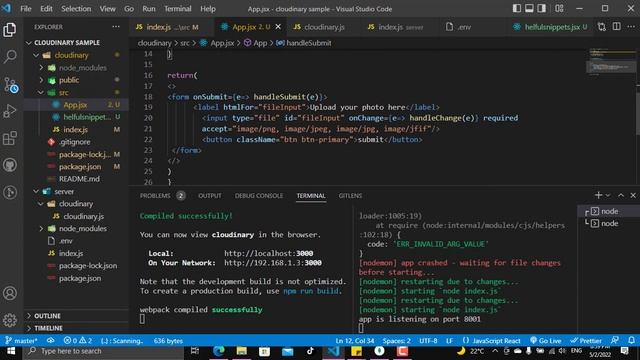The image size is (640, 360).
Task: Open the Selection menu
Action: (x=76, y=9)
